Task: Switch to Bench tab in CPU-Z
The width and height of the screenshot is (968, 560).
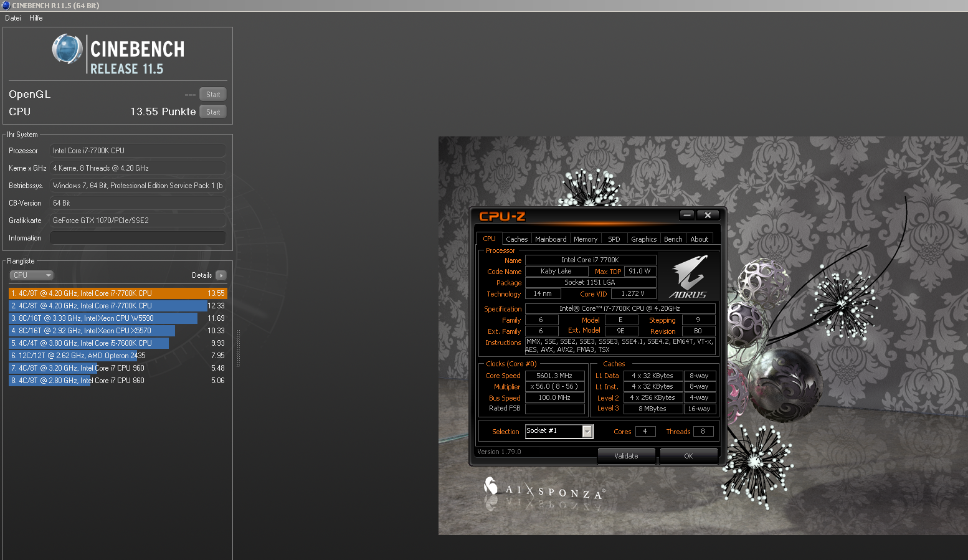Action: 673,239
